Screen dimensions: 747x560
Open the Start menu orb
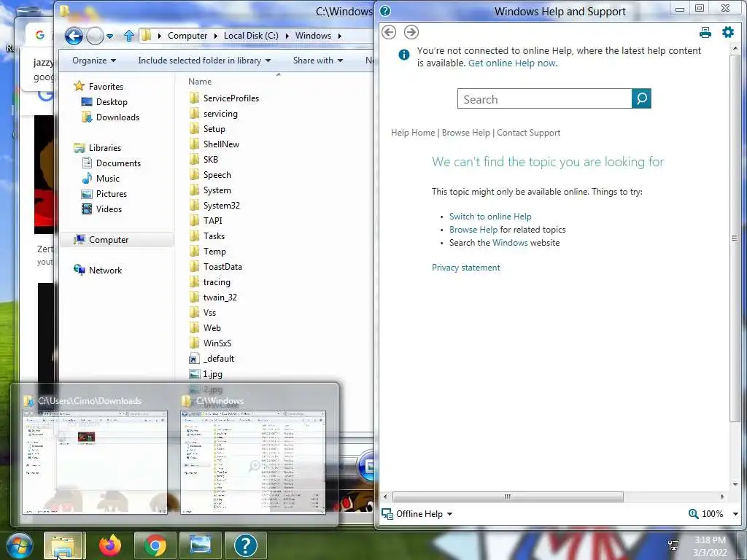click(20, 545)
